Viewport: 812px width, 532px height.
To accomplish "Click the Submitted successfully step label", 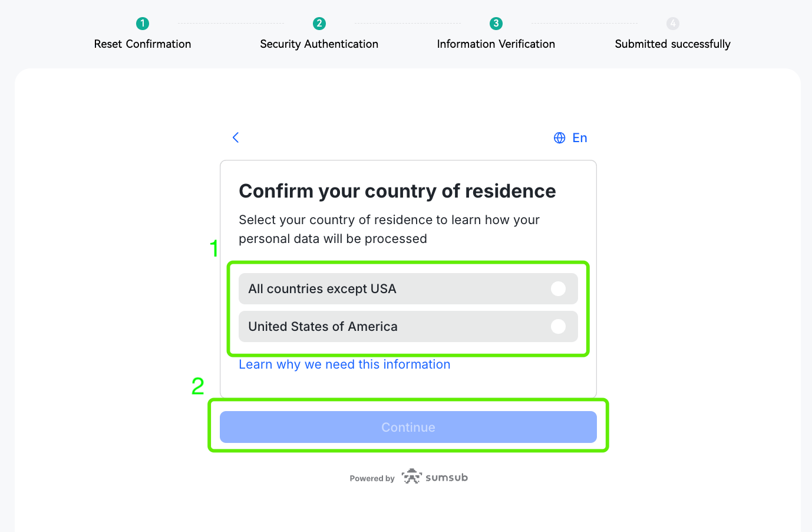I will 673,44.
